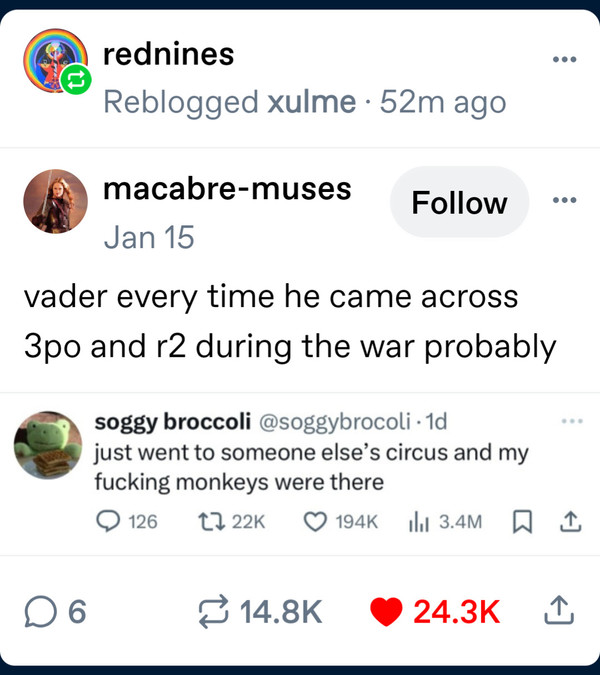Toggle the red like heart
Image resolution: width=600 pixels, height=675 pixels.
point(386,612)
